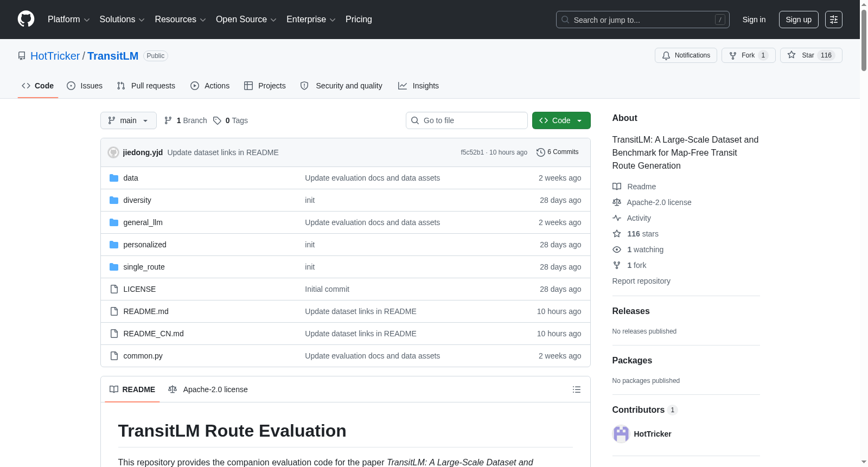Click the LICENSE file icon
Image resolution: width=868 pixels, height=467 pixels.
pos(114,289)
